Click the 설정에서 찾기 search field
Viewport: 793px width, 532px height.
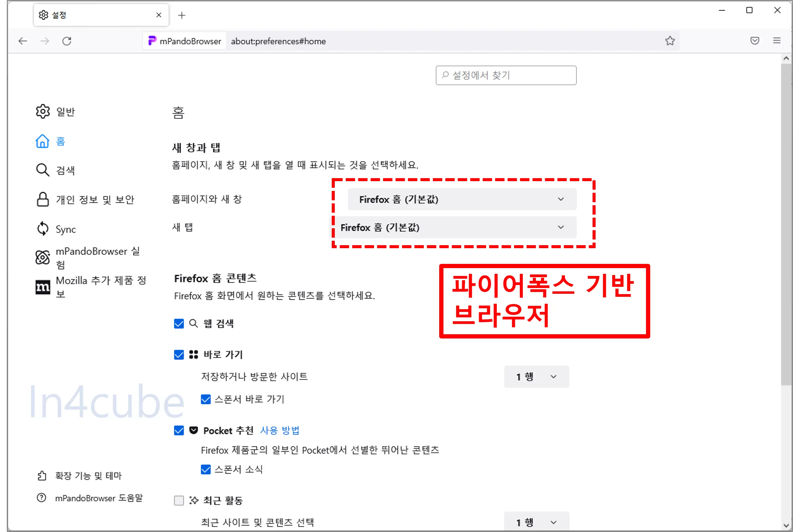coord(506,75)
